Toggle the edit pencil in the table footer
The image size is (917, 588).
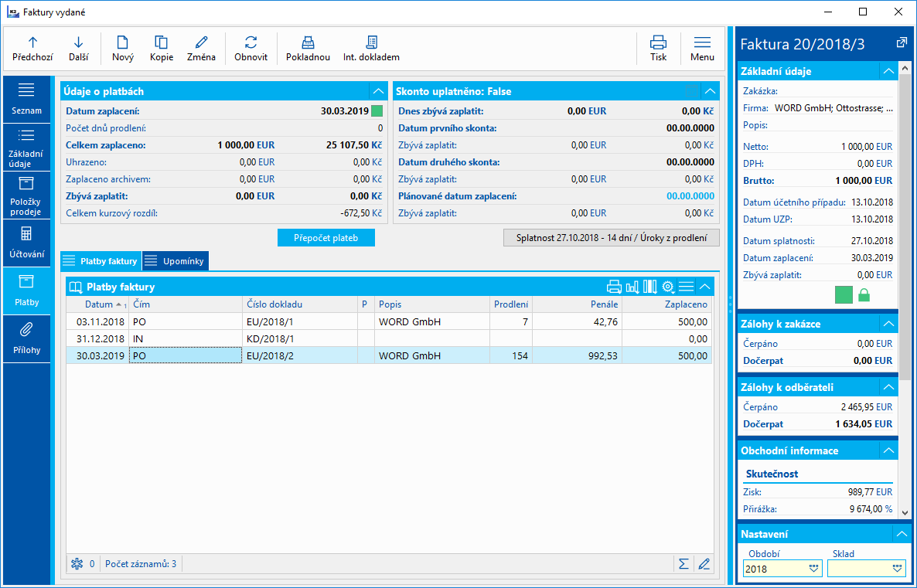pyautogui.click(x=704, y=564)
